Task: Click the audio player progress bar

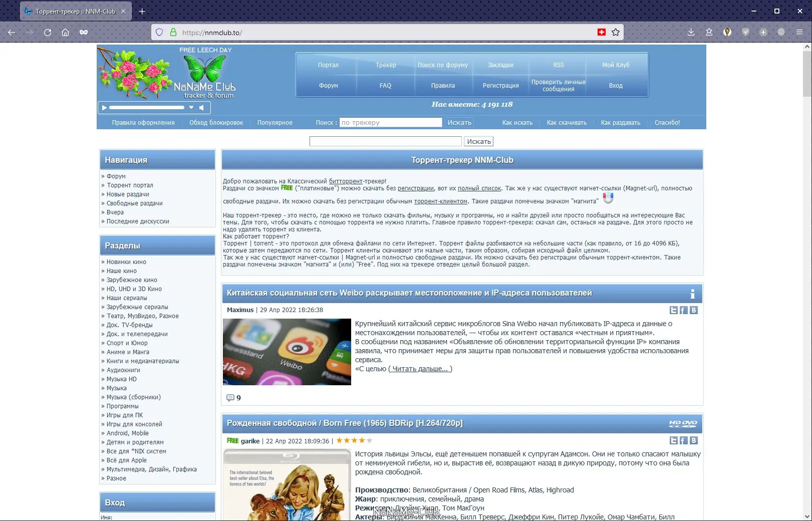Action: 147,108
